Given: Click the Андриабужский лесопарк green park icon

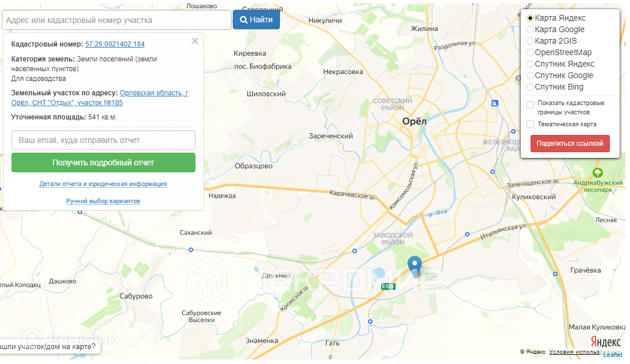Looking at the screenshot, I should (598, 172).
